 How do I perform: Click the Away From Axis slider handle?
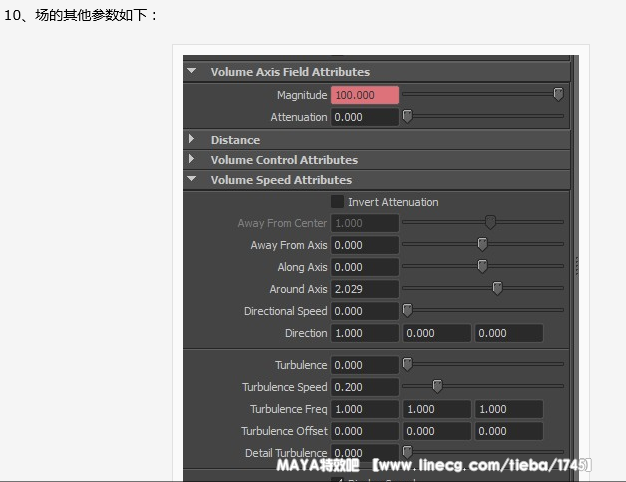point(482,244)
